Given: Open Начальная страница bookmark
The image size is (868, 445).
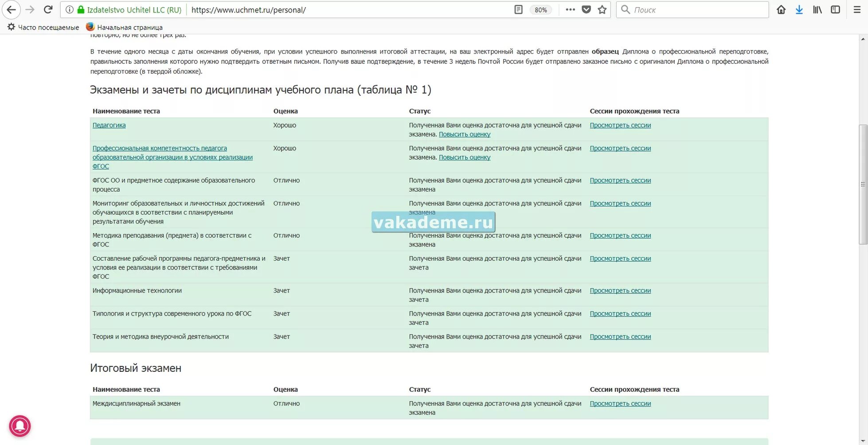Looking at the screenshot, I should [124, 27].
